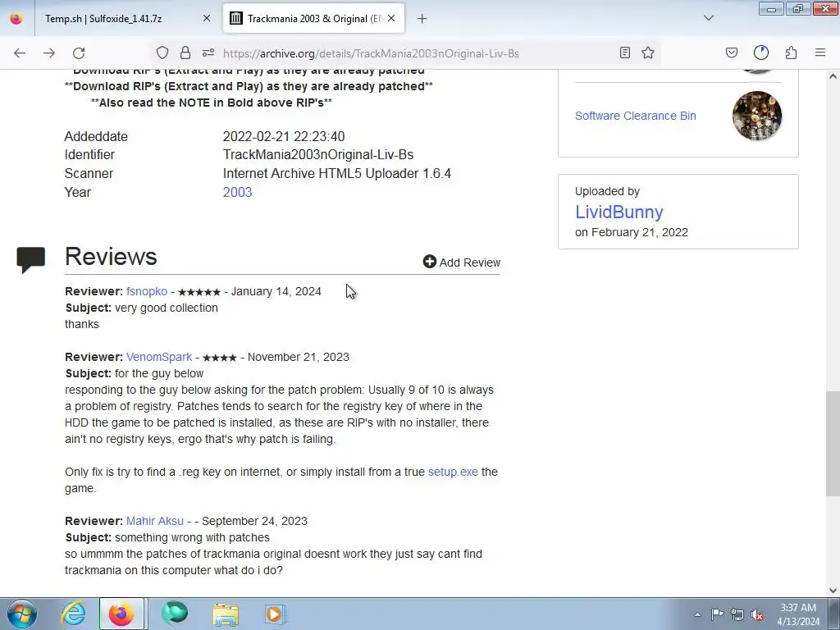840x630 pixels.
Task: Open the clock showing 3:37 AM
Action: (x=798, y=614)
